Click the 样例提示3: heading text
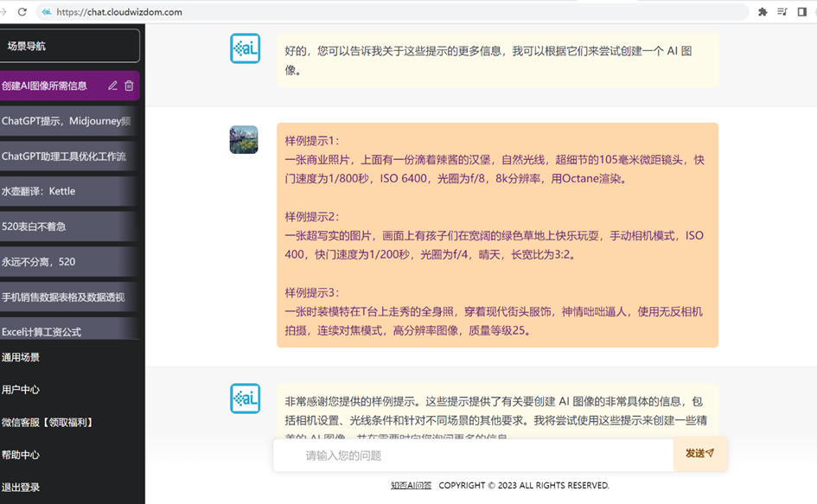The image size is (817, 504). (x=312, y=293)
